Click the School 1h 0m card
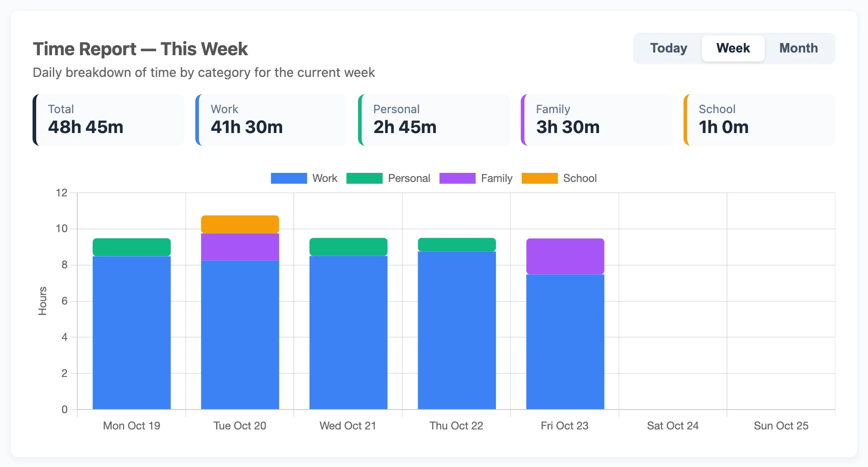 tap(759, 120)
